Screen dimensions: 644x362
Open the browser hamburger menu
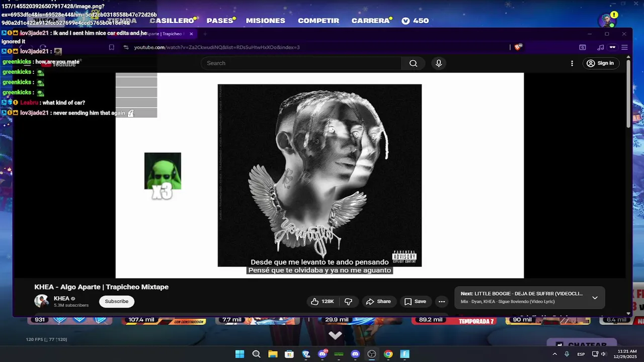[x=624, y=47]
